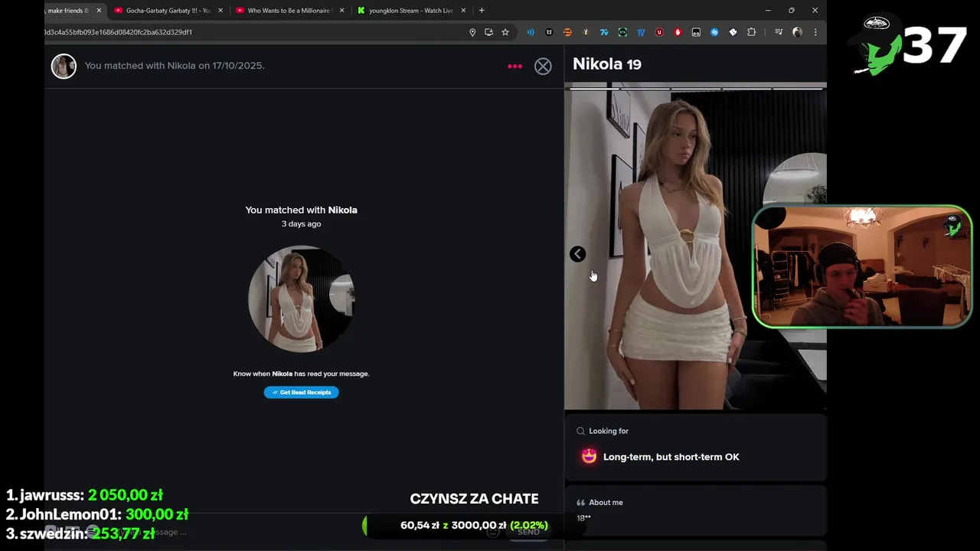Screen dimensions: 980x551
Task: Click the Looking for magnifier icon
Action: 580,431
